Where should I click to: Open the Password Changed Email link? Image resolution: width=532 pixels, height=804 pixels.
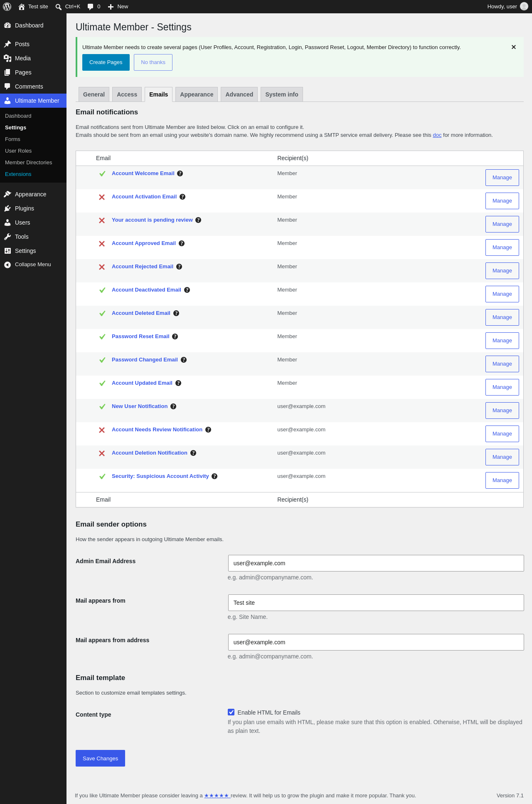tap(145, 360)
